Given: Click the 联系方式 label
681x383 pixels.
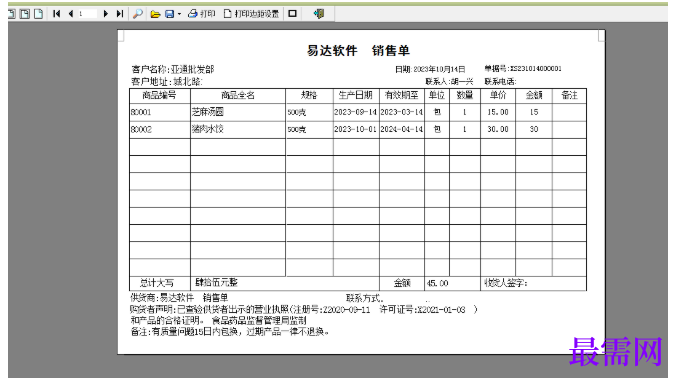Looking at the screenshot, I should pos(365,298).
